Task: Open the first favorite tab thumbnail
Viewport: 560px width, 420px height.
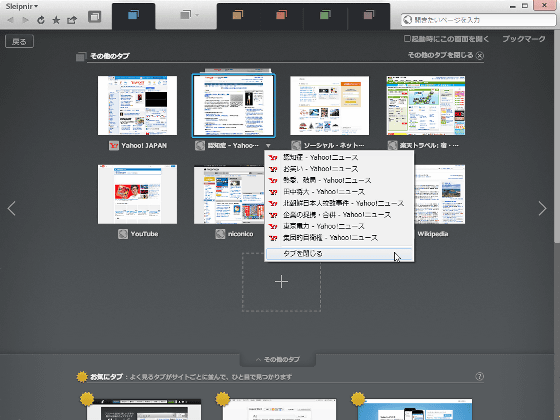Action: (x=144, y=410)
